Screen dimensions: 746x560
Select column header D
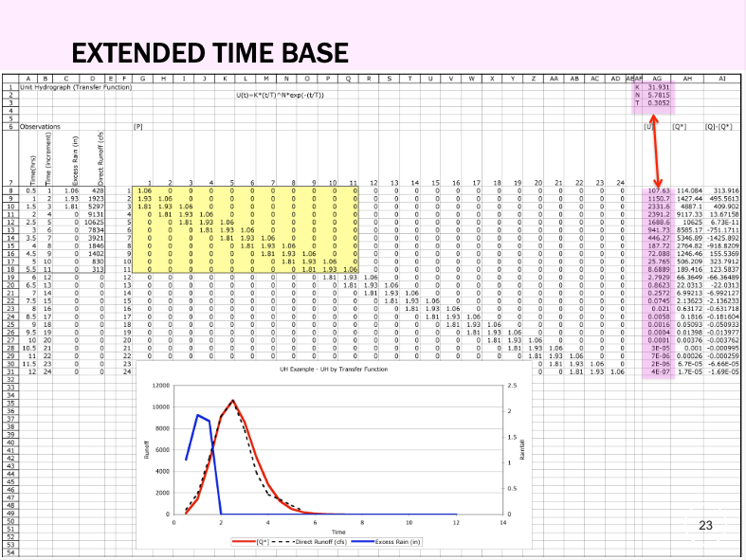[93, 79]
